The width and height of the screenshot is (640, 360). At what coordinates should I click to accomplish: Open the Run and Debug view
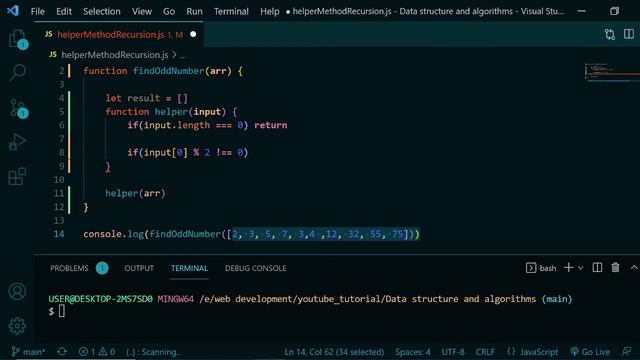pyautogui.click(x=17, y=142)
